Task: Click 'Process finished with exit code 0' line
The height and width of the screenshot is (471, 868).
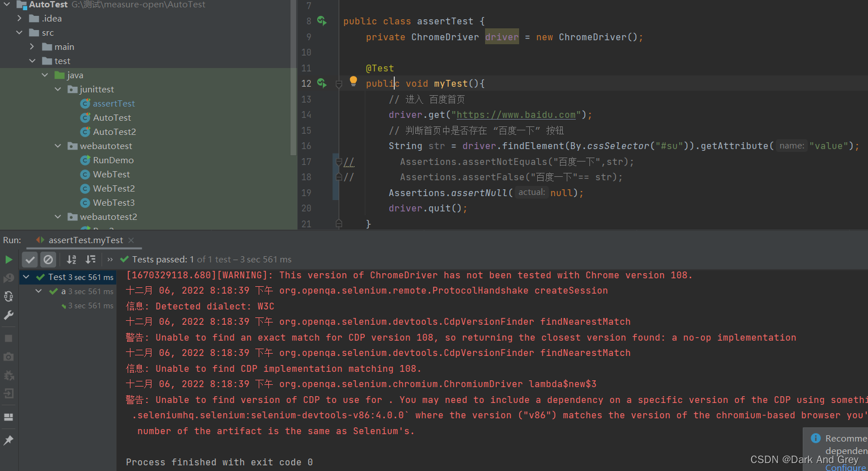Action: coord(220,462)
